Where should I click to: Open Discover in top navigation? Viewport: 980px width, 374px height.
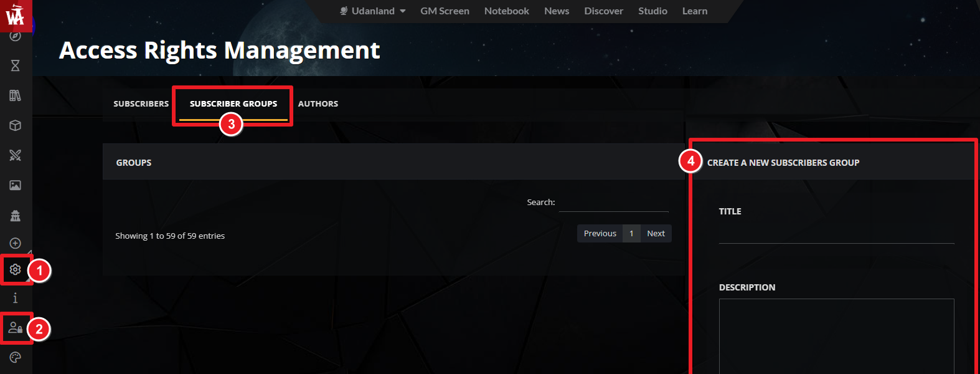(x=603, y=11)
